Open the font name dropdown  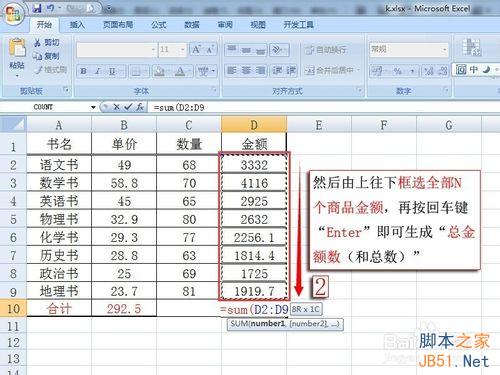click(x=154, y=50)
